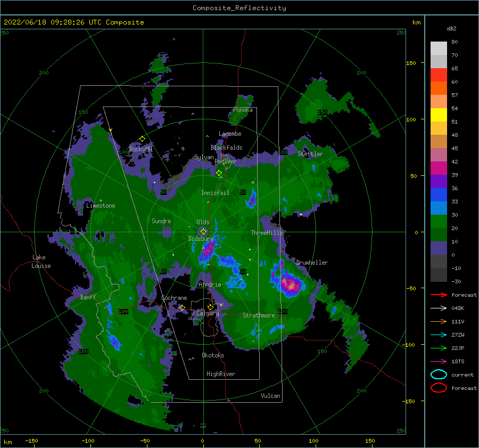The height and width of the screenshot is (448, 479).
Task: Click the ThreeHills label
Action: click(x=267, y=233)
